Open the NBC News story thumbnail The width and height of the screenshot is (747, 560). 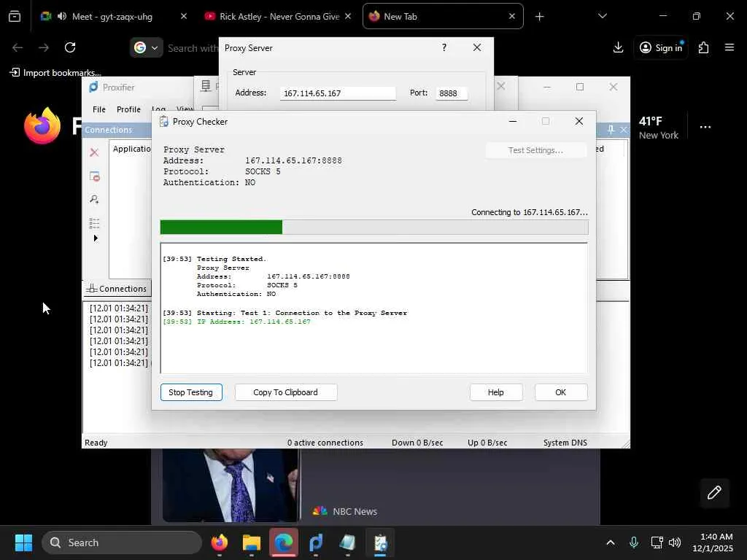(x=231, y=485)
